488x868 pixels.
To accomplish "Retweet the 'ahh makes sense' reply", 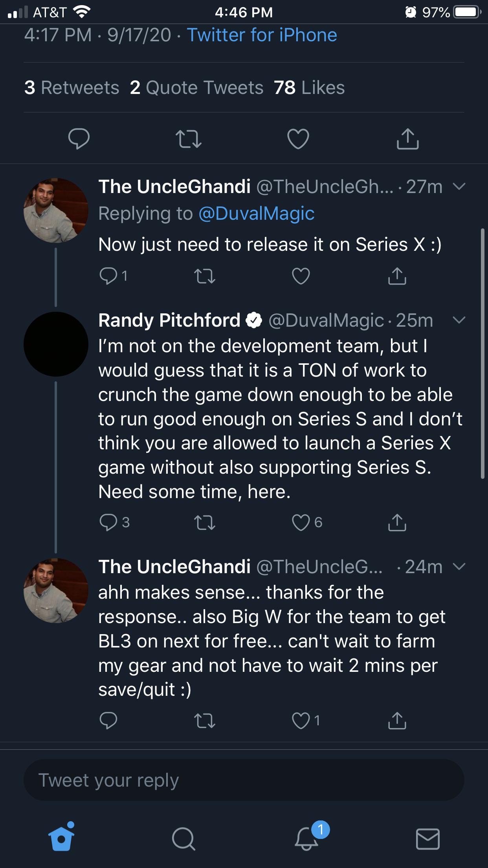I will 205,720.
